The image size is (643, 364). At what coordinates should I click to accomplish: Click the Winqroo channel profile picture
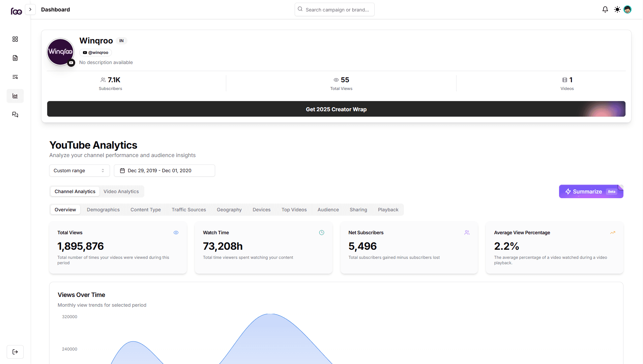coord(60,52)
